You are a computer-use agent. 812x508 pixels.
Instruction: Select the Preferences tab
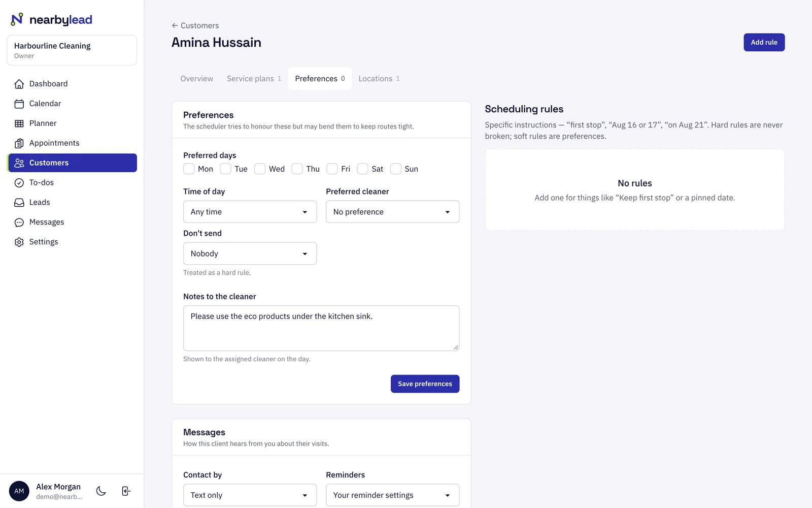tap(320, 79)
